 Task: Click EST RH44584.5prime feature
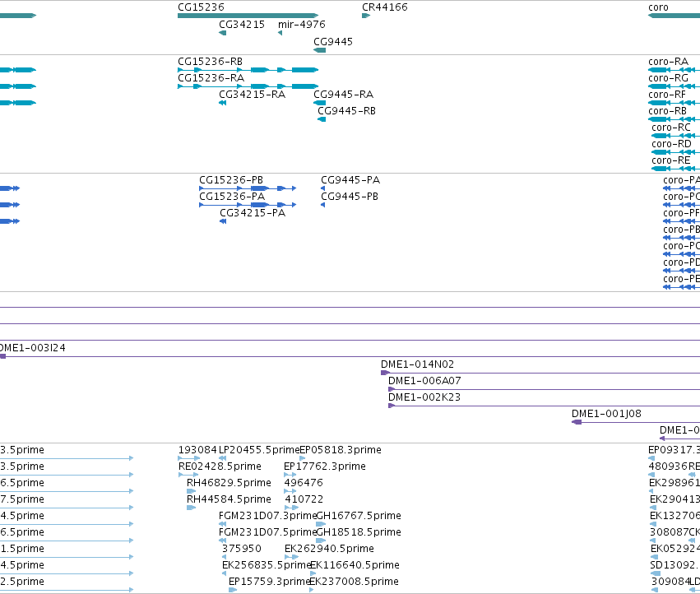pyautogui.click(x=191, y=508)
